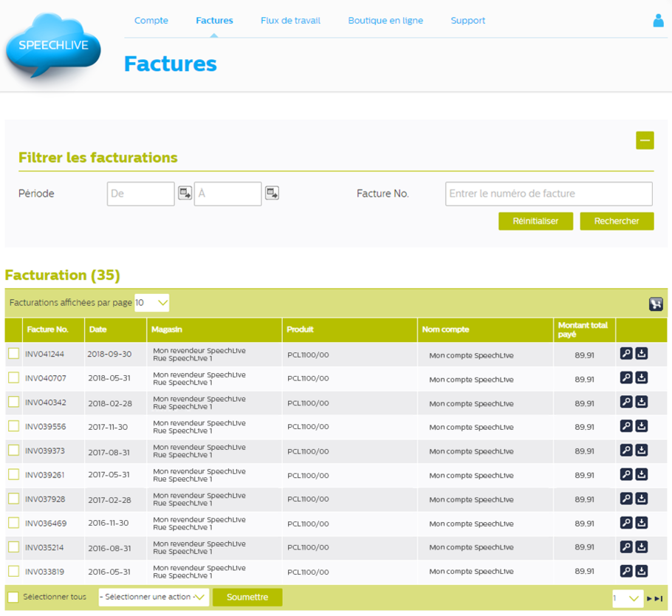View details of invoice INV041244
This screenshot has width=672, height=616.
click(626, 353)
